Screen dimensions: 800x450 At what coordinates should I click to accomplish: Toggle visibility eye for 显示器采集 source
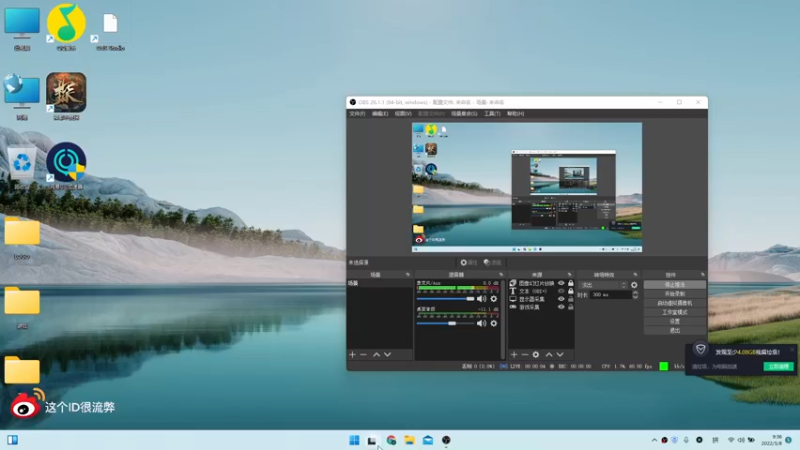tap(561, 299)
